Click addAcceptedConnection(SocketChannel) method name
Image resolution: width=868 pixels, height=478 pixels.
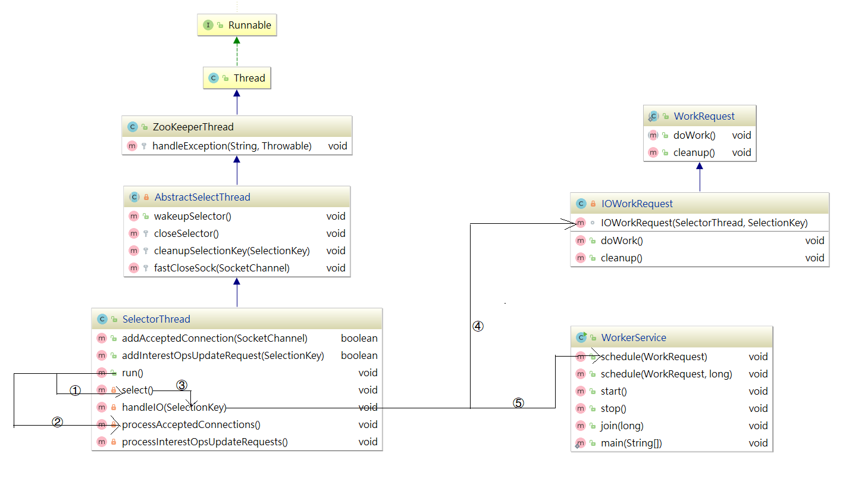tap(215, 338)
